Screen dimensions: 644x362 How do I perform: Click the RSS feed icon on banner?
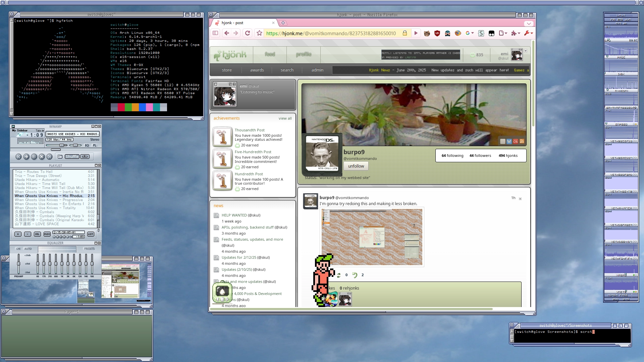[x=522, y=141]
